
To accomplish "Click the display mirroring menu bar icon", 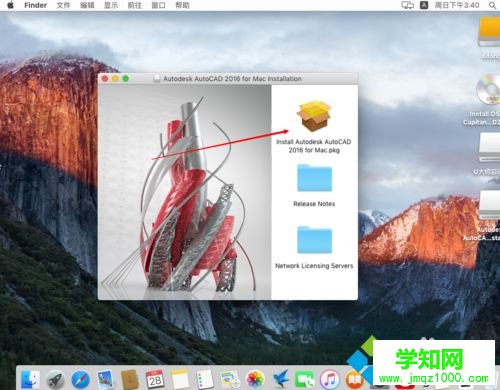I will coord(407,5).
